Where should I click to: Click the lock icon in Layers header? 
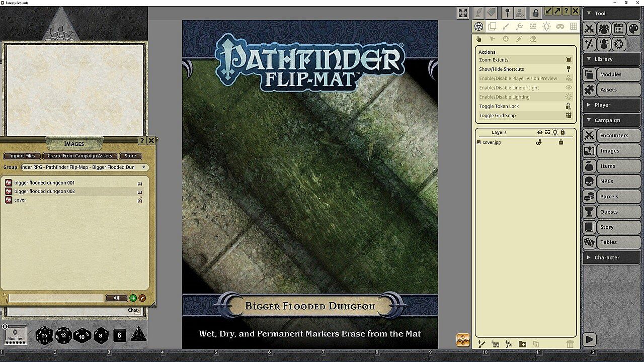[x=562, y=133]
